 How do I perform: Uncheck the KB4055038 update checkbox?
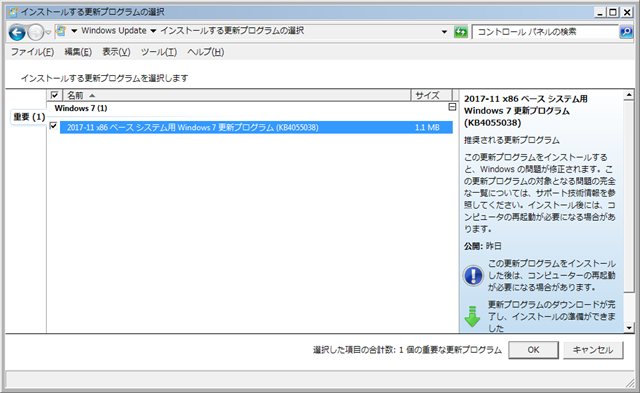53,126
